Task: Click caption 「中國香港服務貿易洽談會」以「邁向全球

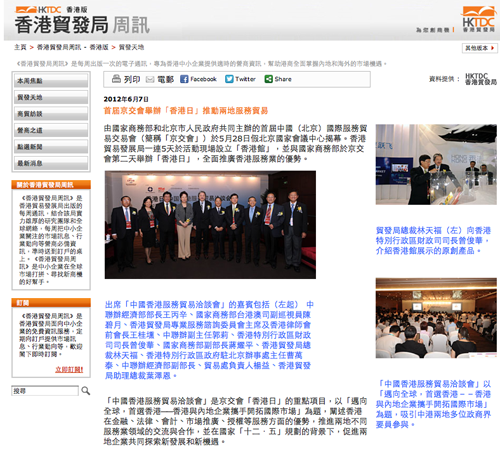Action: click(x=433, y=404)
